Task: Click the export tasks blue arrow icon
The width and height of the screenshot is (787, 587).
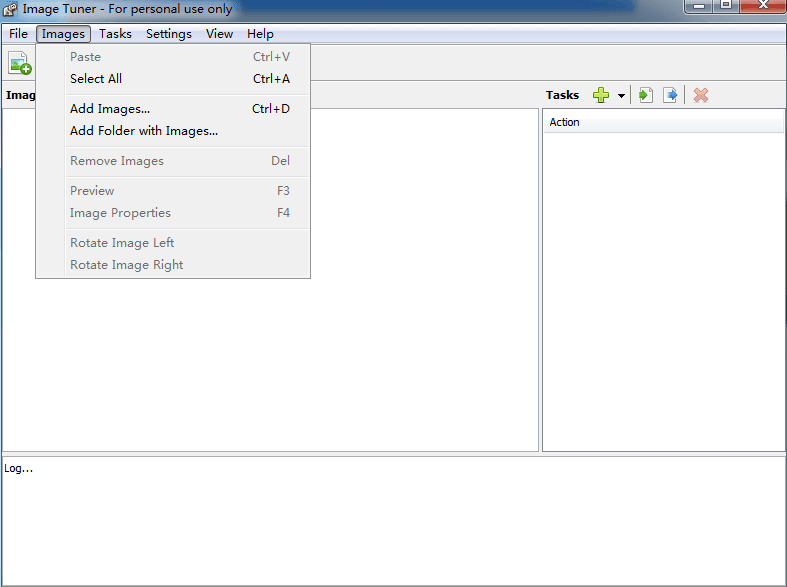Action: [x=670, y=95]
